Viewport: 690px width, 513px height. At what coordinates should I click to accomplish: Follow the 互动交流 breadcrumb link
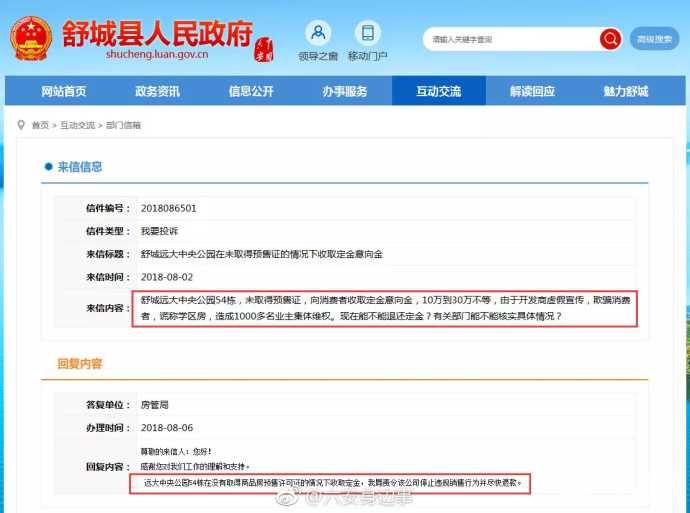coord(77,125)
